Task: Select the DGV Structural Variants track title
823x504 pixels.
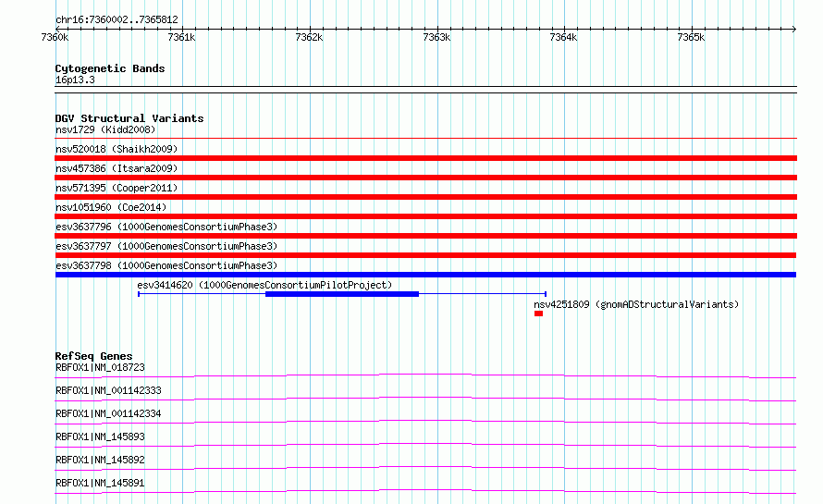Action: coord(129,118)
